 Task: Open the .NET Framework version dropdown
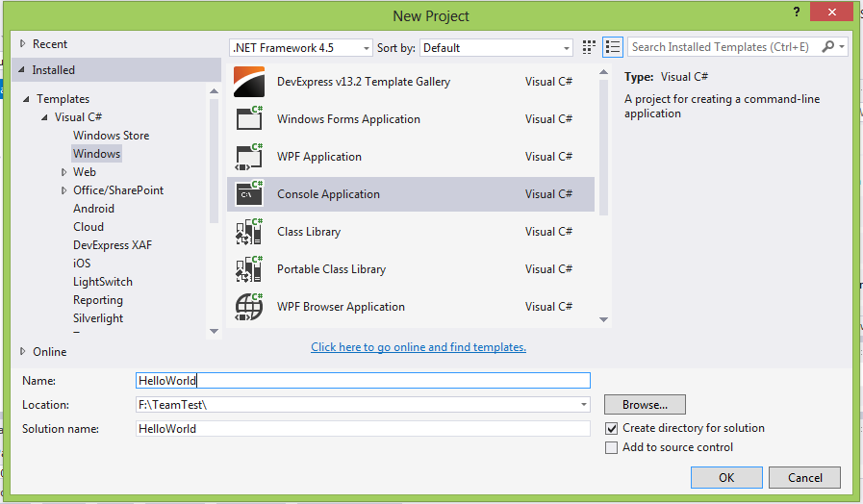pos(300,48)
